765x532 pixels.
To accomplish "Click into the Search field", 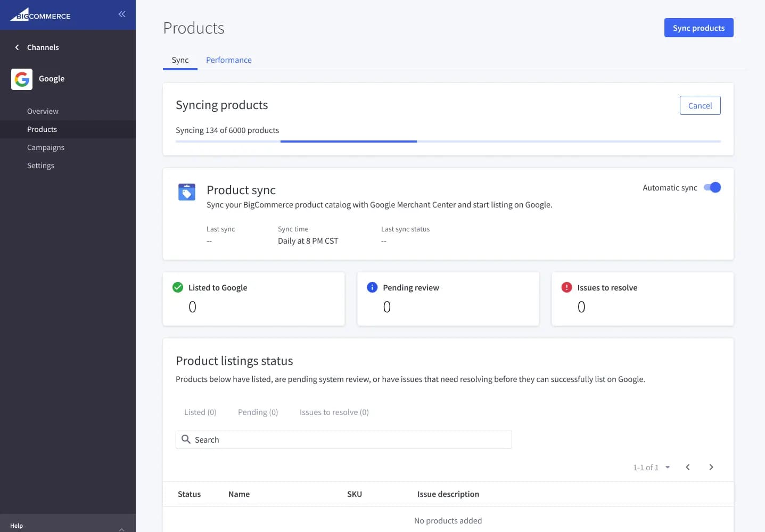I will pyautogui.click(x=344, y=439).
